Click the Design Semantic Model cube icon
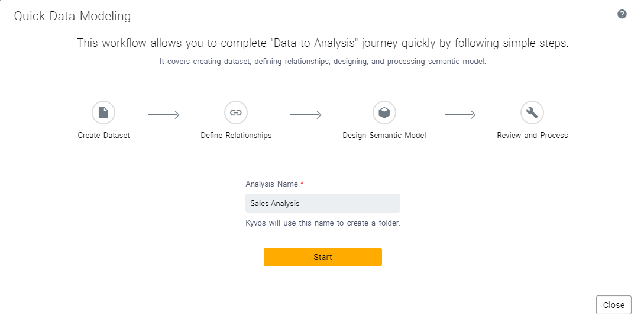644x315 pixels. point(384,112)
